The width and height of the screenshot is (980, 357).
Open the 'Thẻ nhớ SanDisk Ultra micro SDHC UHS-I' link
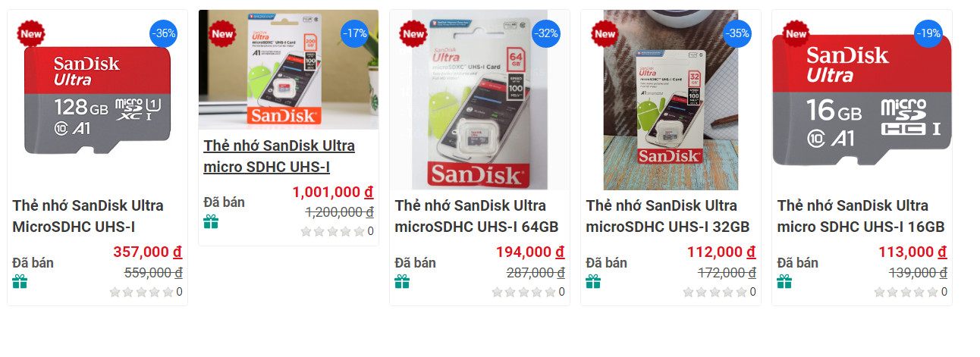click(279, 156)
